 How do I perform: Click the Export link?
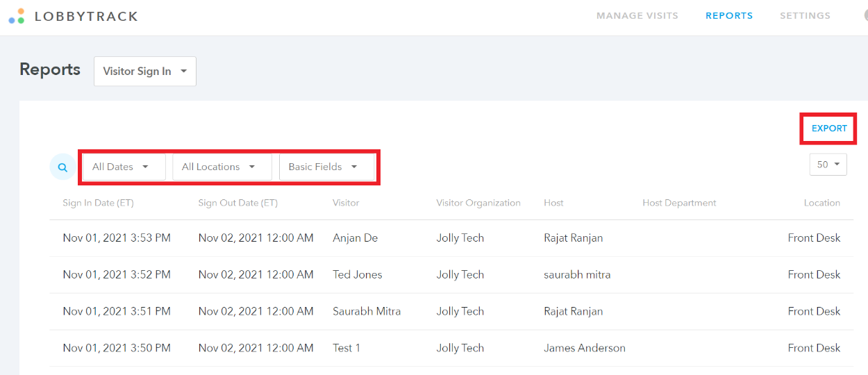(829, 128)
